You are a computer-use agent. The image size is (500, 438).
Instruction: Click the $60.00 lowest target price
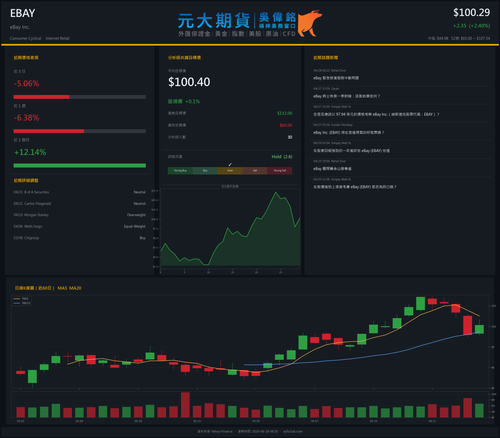click(x=286, y=125)
